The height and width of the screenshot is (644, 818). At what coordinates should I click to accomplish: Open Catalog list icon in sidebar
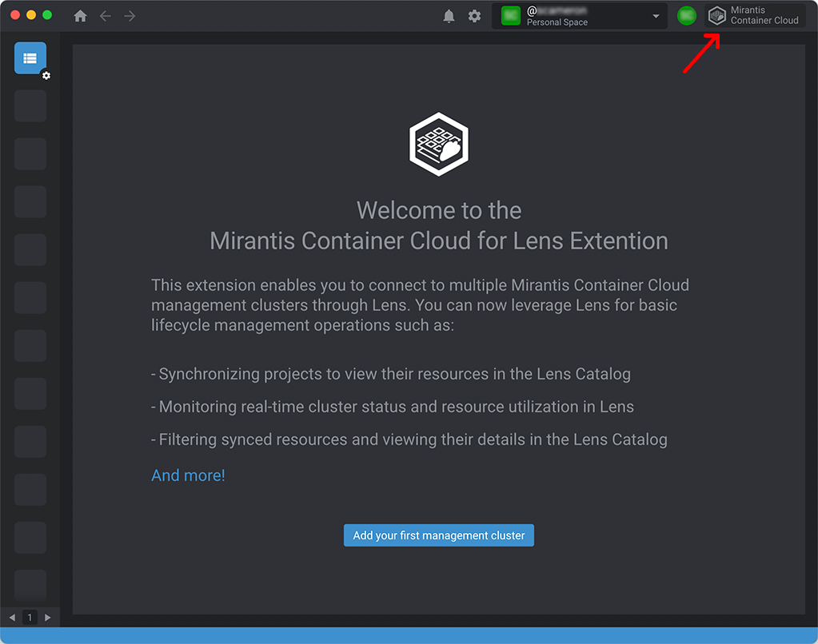pyautogui.click(x=30, y=58)
